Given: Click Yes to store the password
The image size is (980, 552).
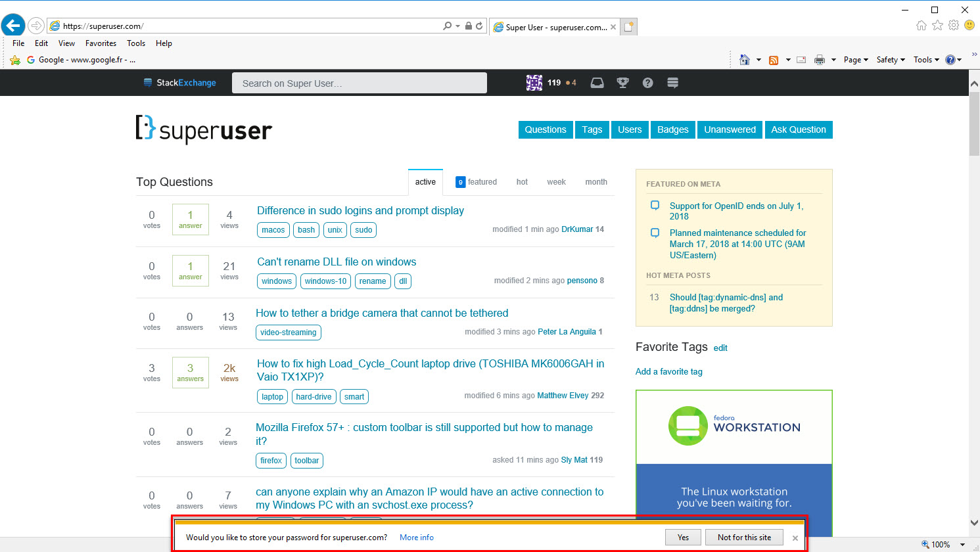Looking at the screenshot, I should coord(684,538).
